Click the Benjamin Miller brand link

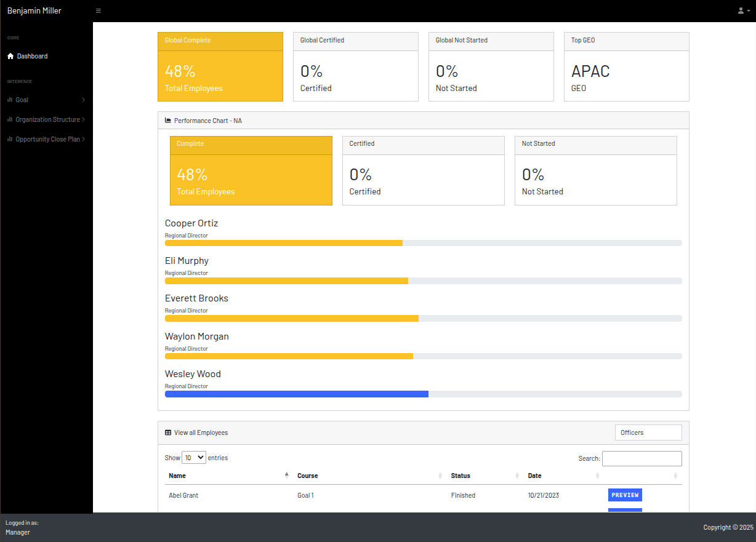point(34,10)
